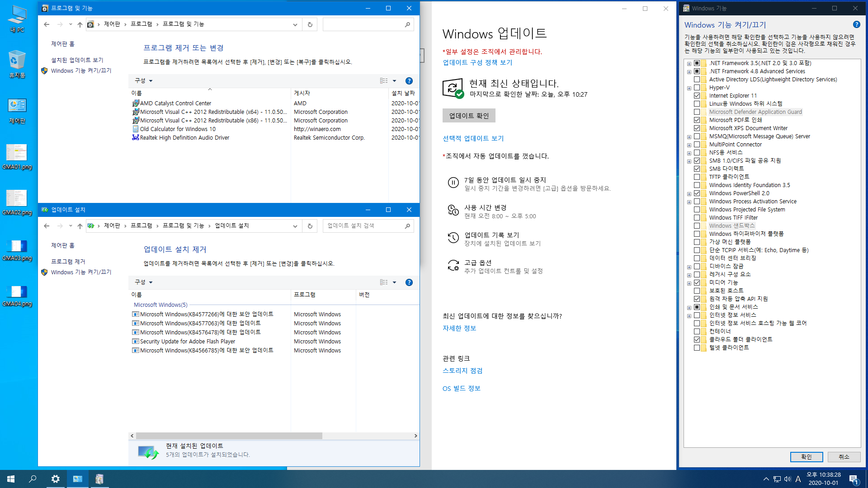Toggle the Hyper-V feature checkbox
The height and width of the screenshot is (488, 868).
697,88
